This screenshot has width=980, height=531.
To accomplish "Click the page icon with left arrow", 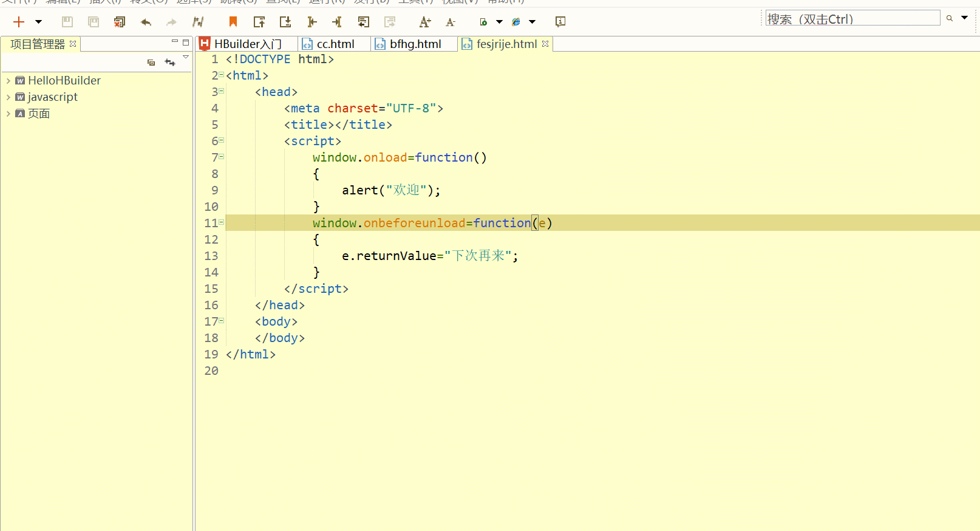I will pyautogui.click(x=364, y=22).
